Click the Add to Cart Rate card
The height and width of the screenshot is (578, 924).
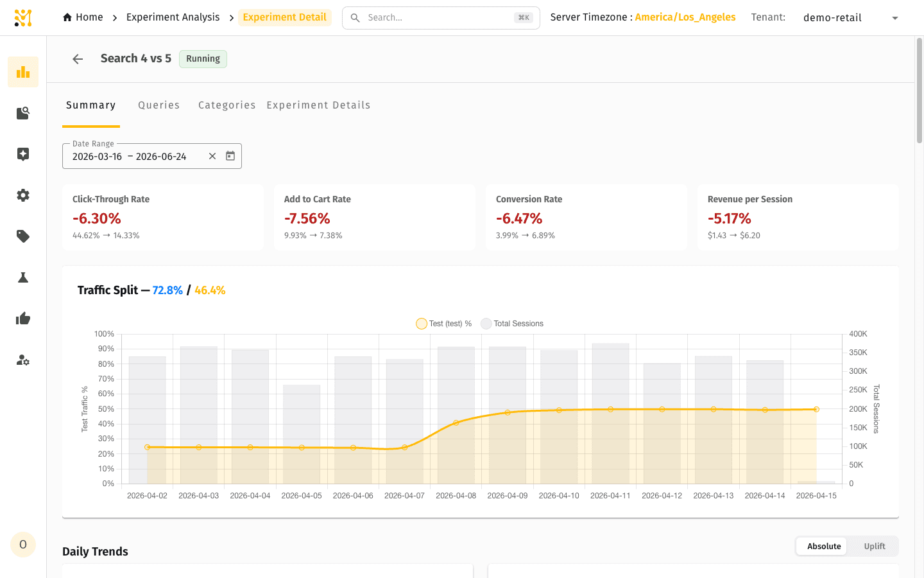coord(375,217)
